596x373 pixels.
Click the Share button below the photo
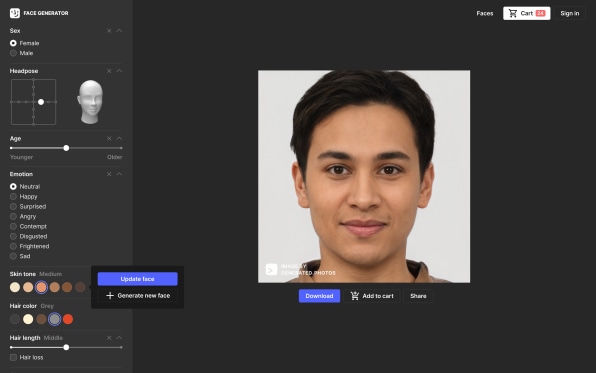click(418, 296)
